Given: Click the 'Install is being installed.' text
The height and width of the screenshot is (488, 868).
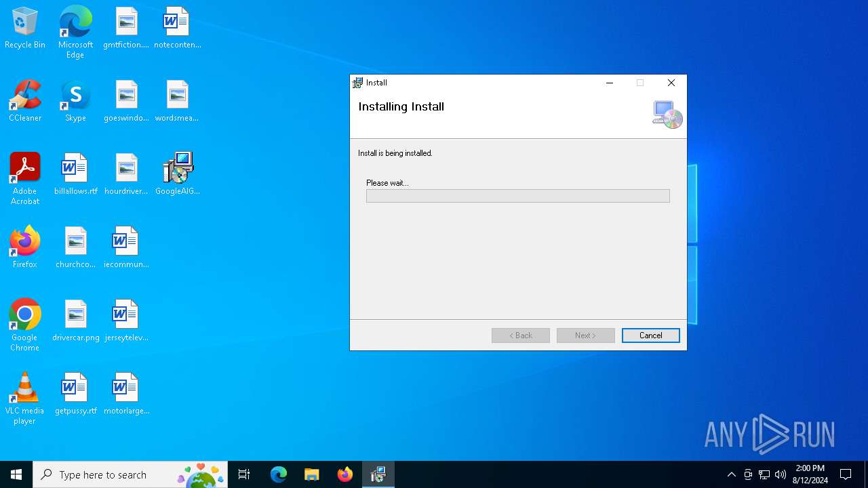Looking at the screenshot, I should (x=395, y=153).
